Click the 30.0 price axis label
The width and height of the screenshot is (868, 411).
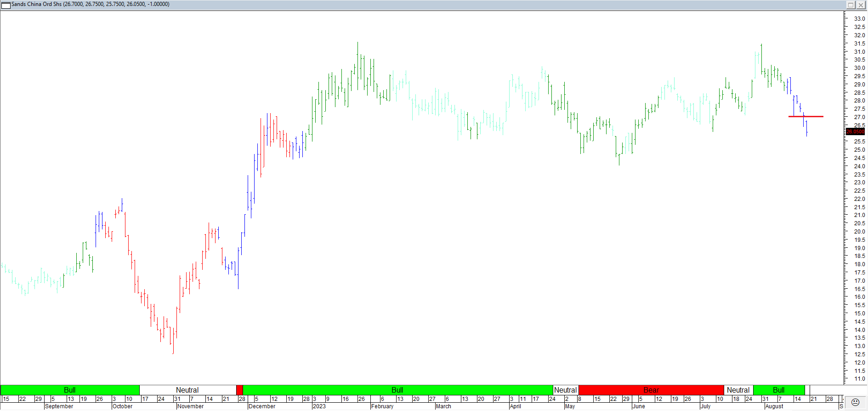859,68
